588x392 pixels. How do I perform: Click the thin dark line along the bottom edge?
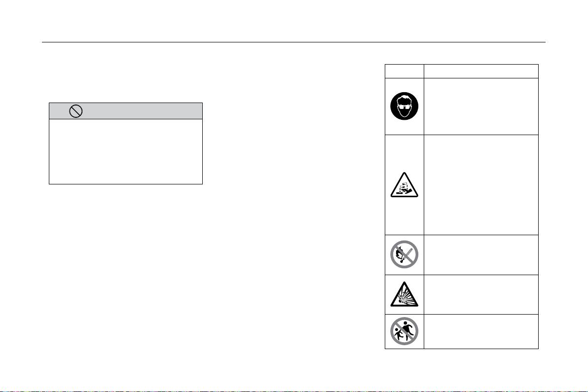coord(294,391)
